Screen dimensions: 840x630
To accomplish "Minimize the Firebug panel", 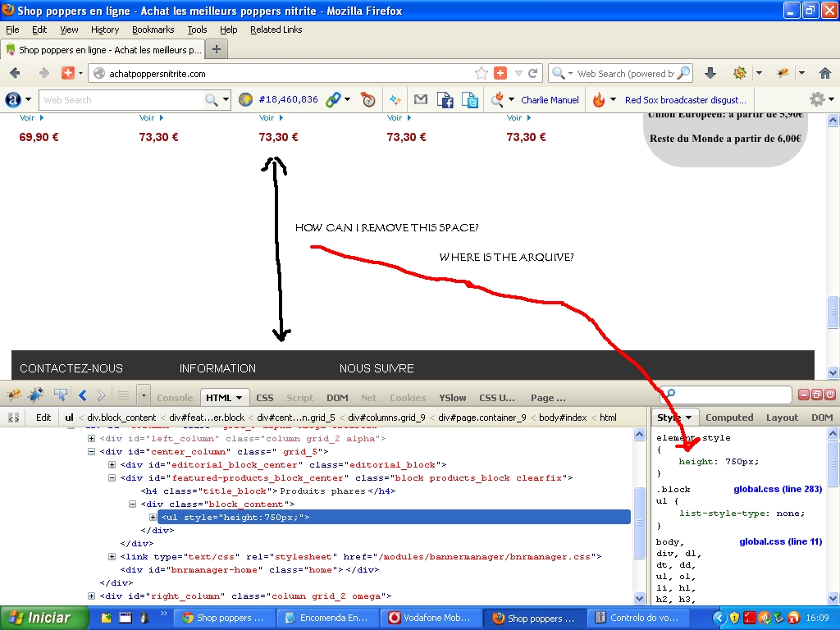I will tap(804, 395).
